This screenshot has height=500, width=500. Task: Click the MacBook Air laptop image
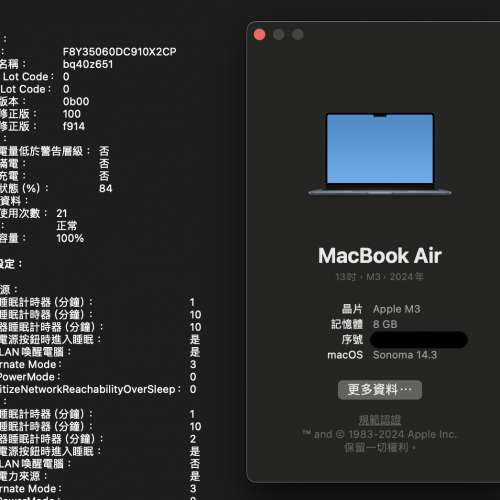tap(380, 154)
